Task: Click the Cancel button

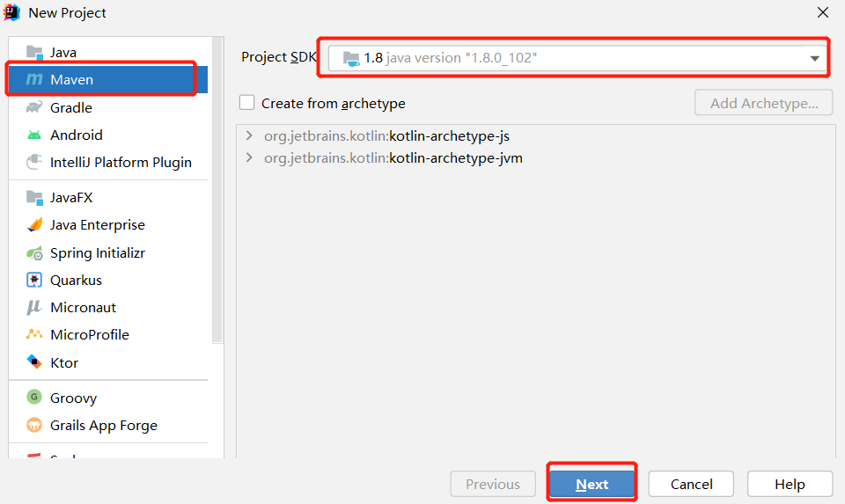Action: coord(691,484)
